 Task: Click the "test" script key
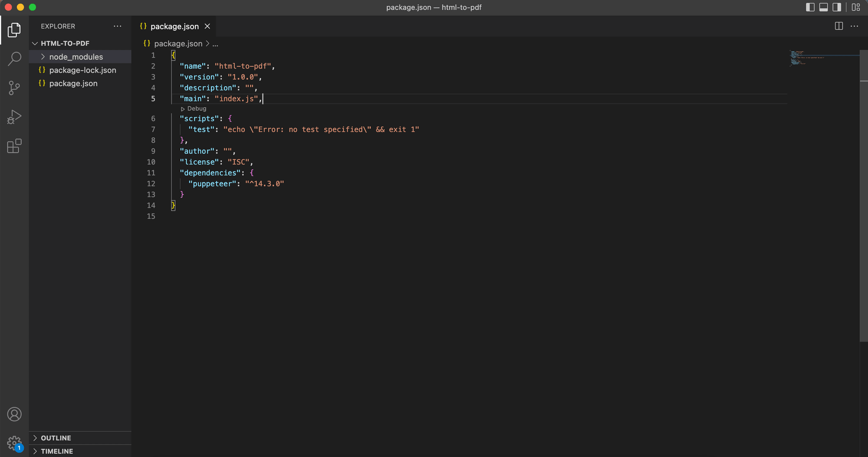tap(201, 129)
